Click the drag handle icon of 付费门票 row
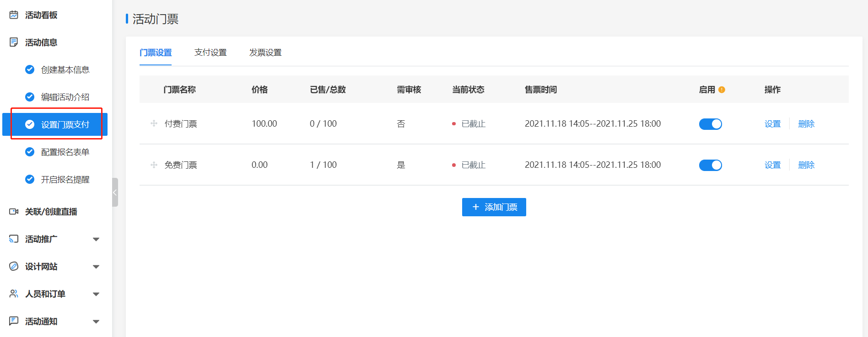The width and height of the screenshot is (868, 337). pos(154,123)
